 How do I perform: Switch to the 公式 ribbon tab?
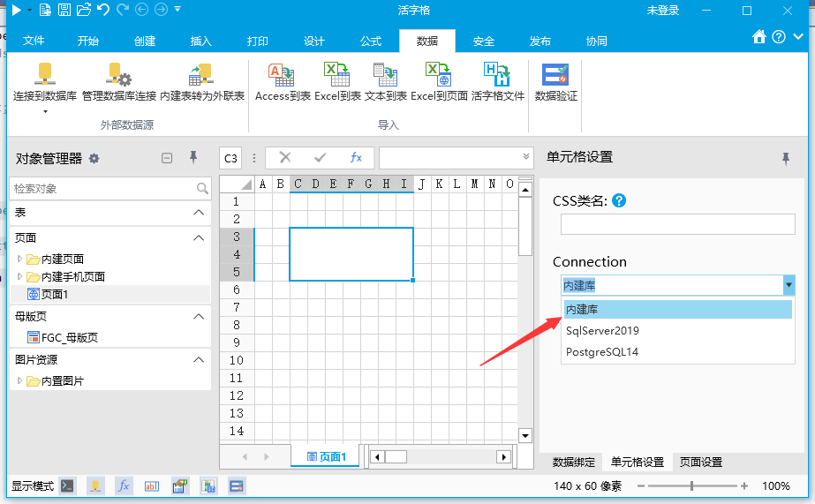pos(371,41)
